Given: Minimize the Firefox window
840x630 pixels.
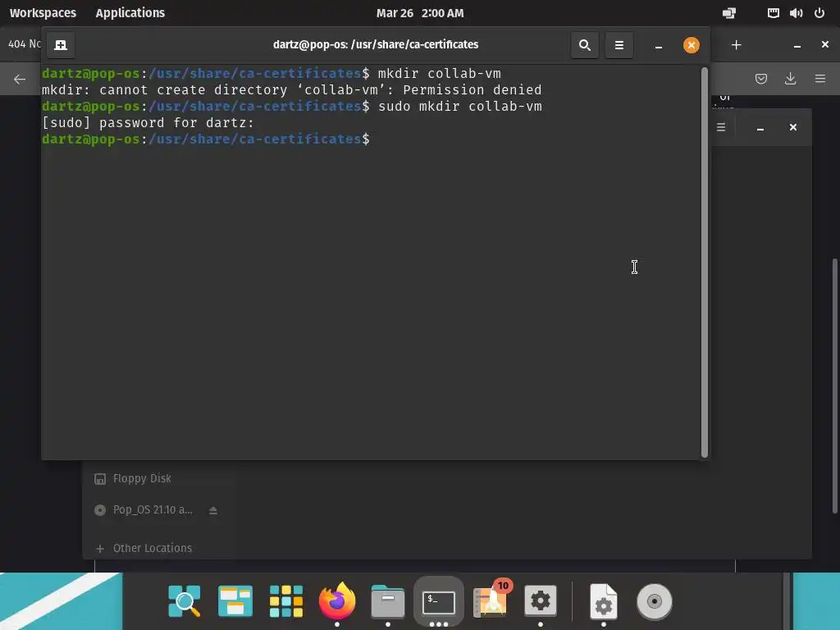Looking at the screenshot, I should point(797,46).
